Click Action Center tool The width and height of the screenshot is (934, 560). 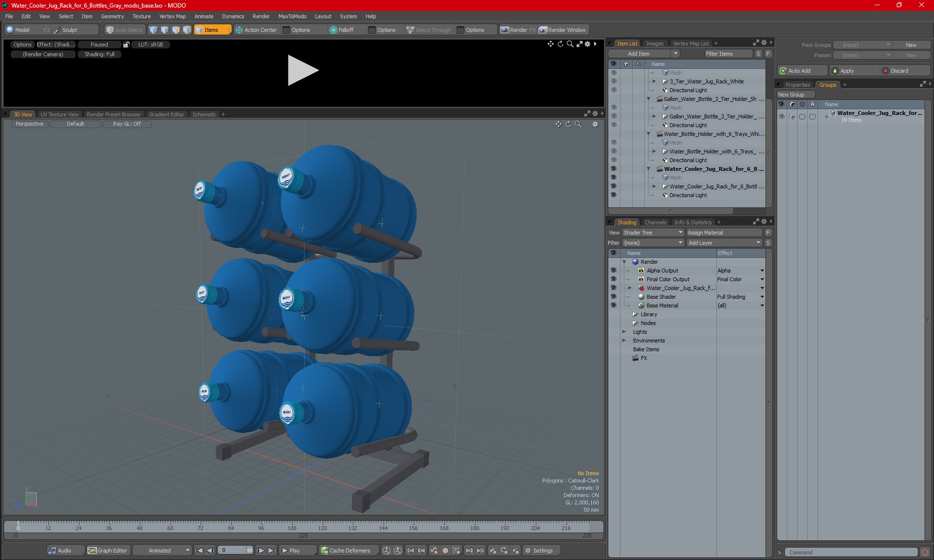pos(256,30)
